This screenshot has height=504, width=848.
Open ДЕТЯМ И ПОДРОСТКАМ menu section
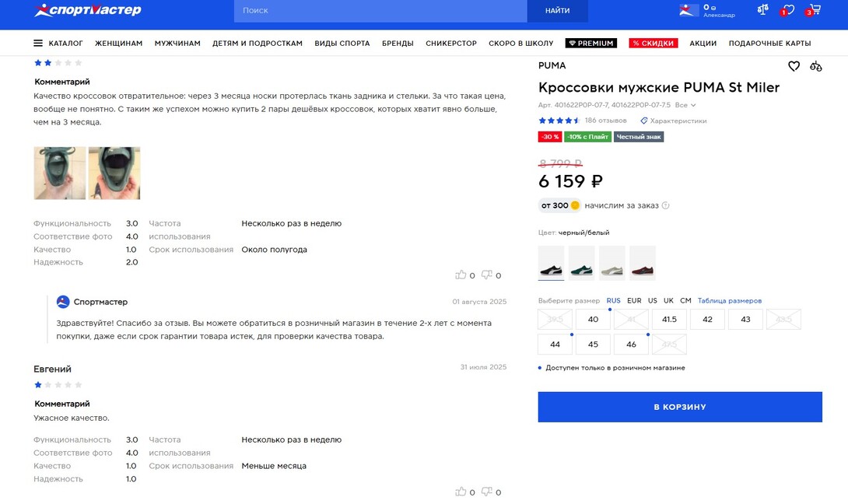(258, 44)
